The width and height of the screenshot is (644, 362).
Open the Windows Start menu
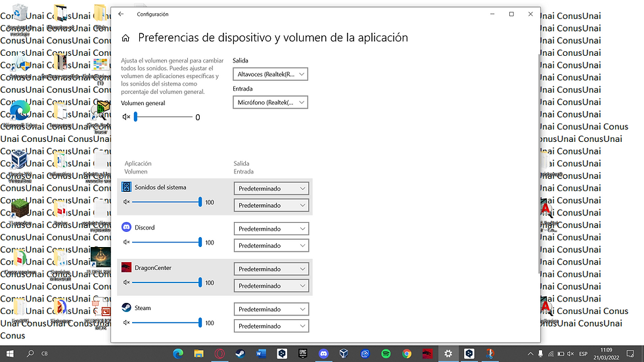pyautogui.click(x=10, y=353)
